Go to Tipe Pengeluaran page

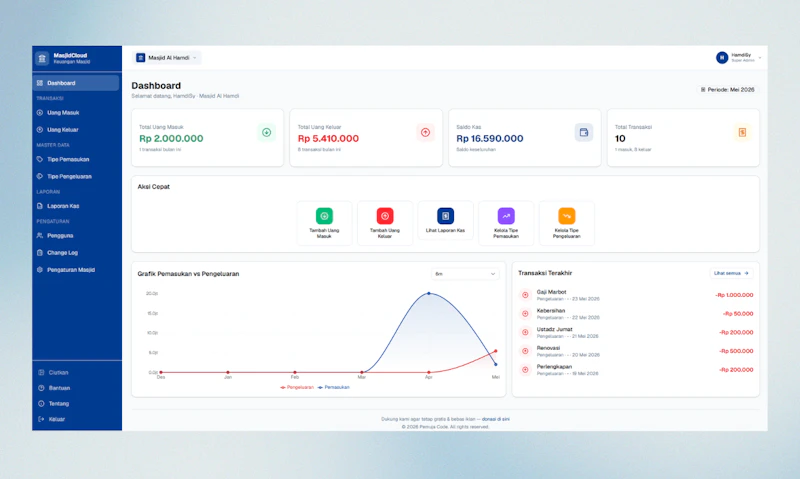tap(76, 177)
